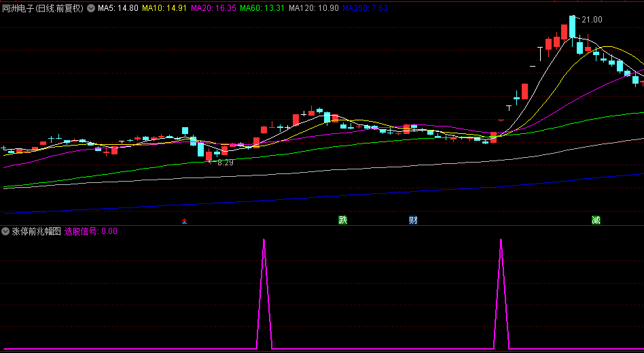Click the green 减 event marker icon

coord(596,220)
